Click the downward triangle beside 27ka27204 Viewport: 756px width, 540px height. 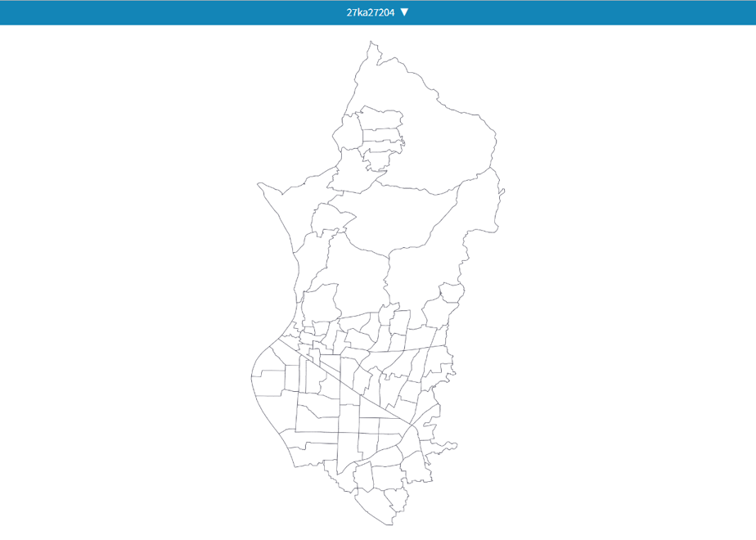404,12
